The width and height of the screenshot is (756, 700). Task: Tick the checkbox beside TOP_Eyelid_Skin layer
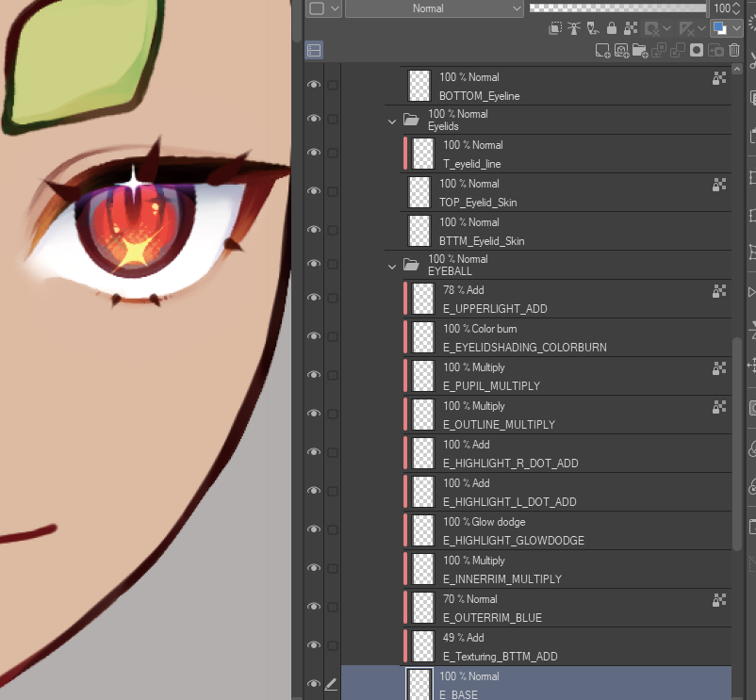(x=333, y=191)
